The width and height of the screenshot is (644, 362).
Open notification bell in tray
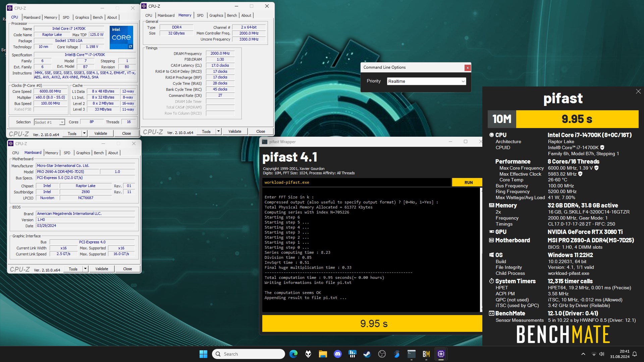pos(635,354)
